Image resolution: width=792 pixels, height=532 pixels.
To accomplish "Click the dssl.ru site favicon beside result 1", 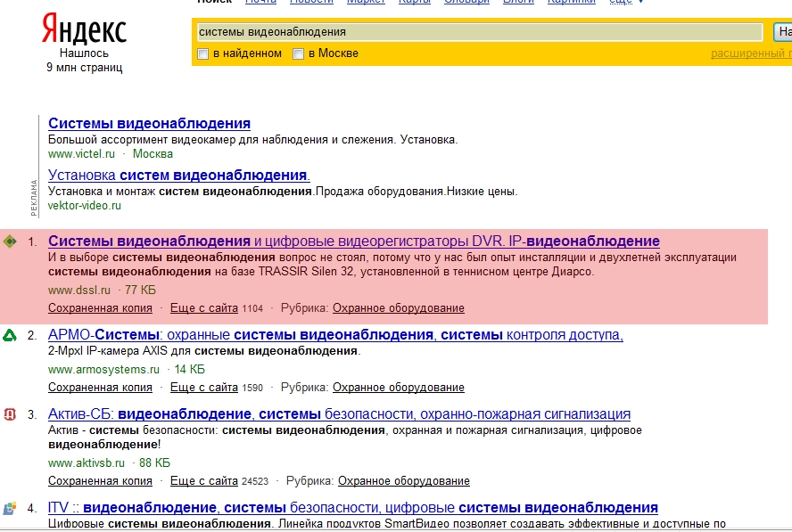I will pyautogui.click(x=10, y=241).
